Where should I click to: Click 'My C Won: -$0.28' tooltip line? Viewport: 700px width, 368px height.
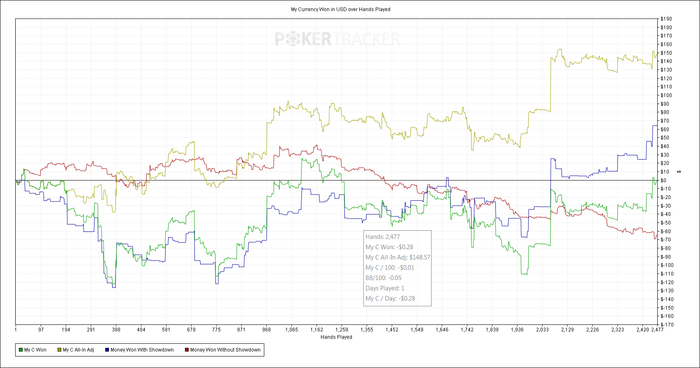tap(389, 247)
